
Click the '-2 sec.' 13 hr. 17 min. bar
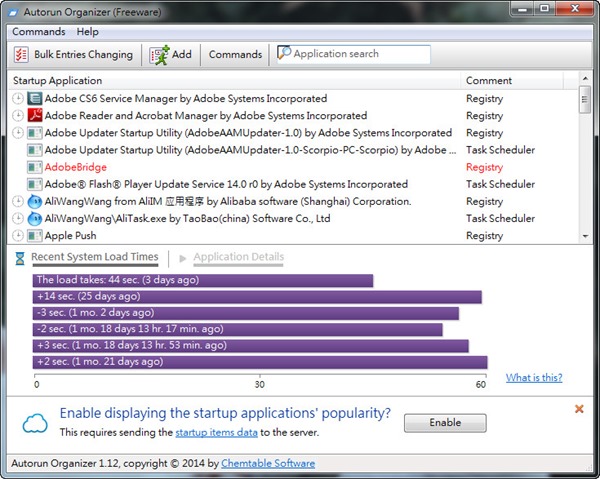click(x=238, y=329)
